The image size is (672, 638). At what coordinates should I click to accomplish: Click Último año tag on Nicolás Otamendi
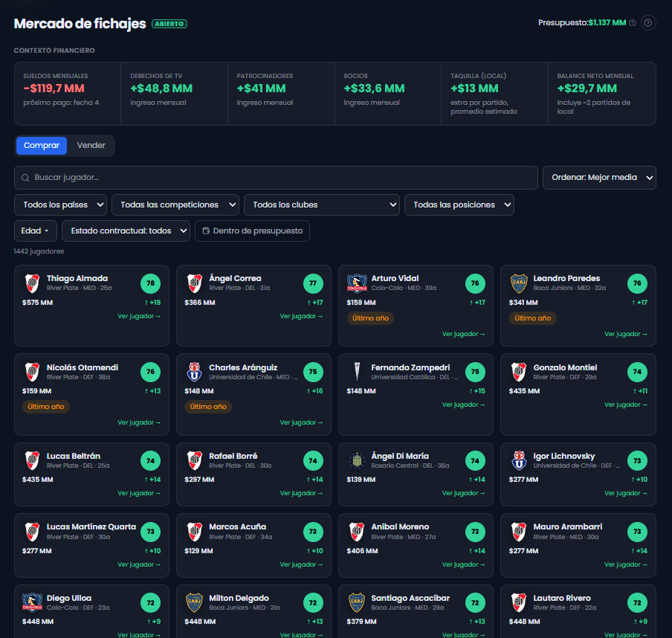click(46, 407)
